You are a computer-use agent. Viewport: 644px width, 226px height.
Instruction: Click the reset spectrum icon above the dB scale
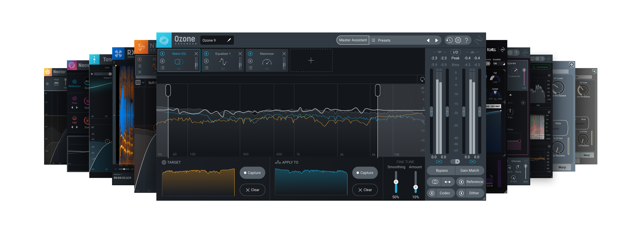[x=422, y=79]
